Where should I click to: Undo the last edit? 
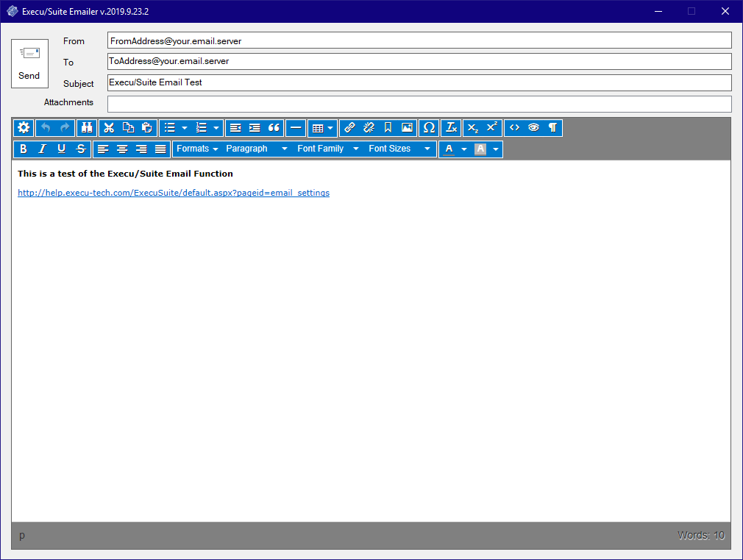(x=46, y=127)
